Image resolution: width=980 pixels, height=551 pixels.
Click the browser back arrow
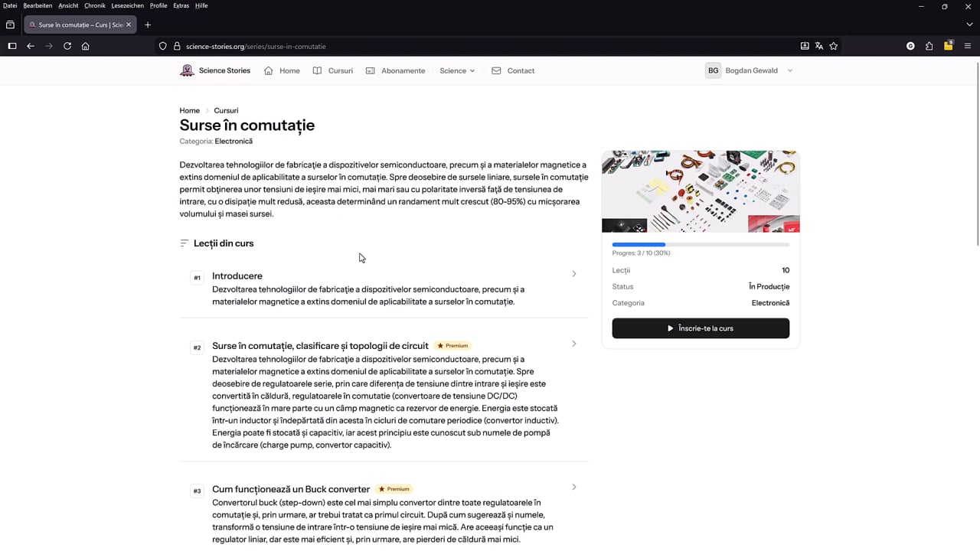point(31,46)
